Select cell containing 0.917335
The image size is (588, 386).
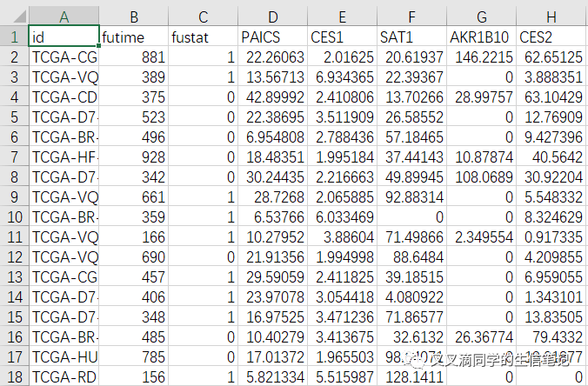click(x=551, y=237)
